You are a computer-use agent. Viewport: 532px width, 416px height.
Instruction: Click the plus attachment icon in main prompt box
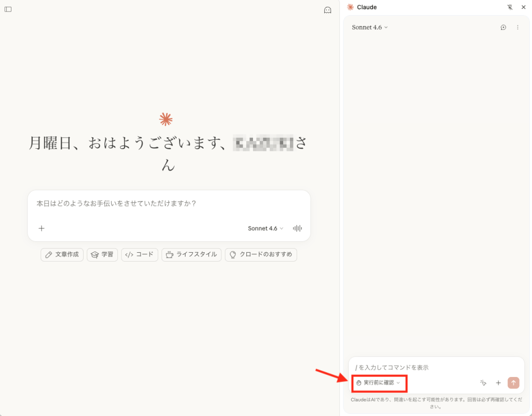42,228
